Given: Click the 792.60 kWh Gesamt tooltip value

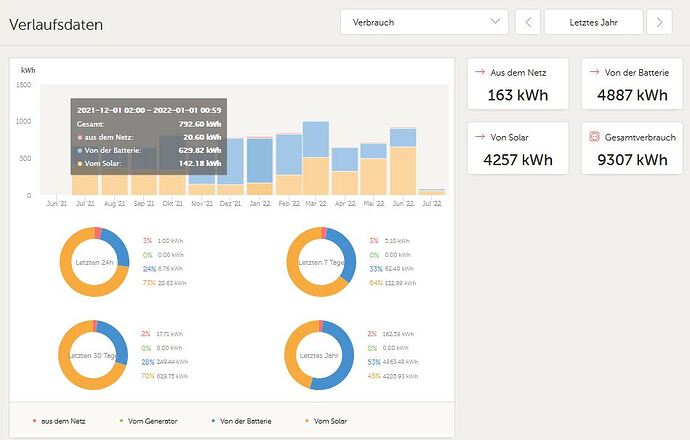Looking at the screenshot, I should click(200, 124).
